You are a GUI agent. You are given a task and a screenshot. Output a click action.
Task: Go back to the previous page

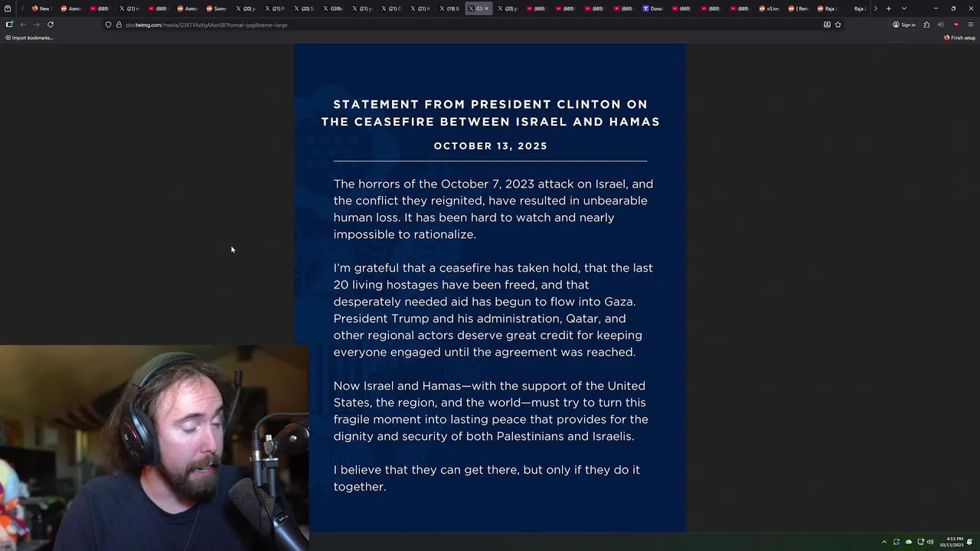[23, 24]
